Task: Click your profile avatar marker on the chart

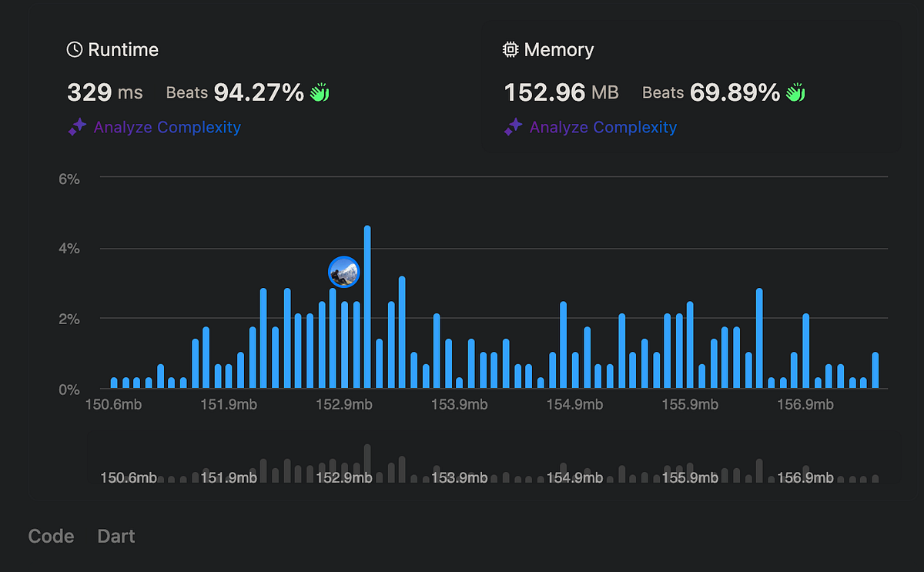Action: (x=343, y=272)
